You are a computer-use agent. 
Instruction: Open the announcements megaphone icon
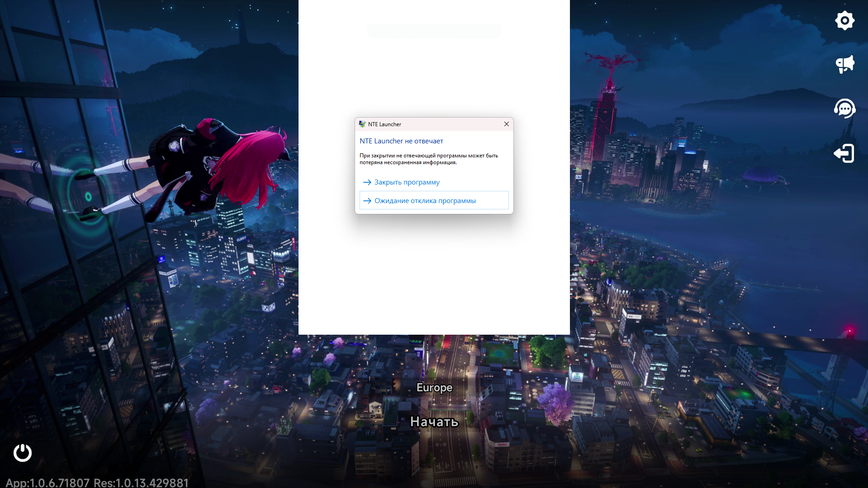844,64
